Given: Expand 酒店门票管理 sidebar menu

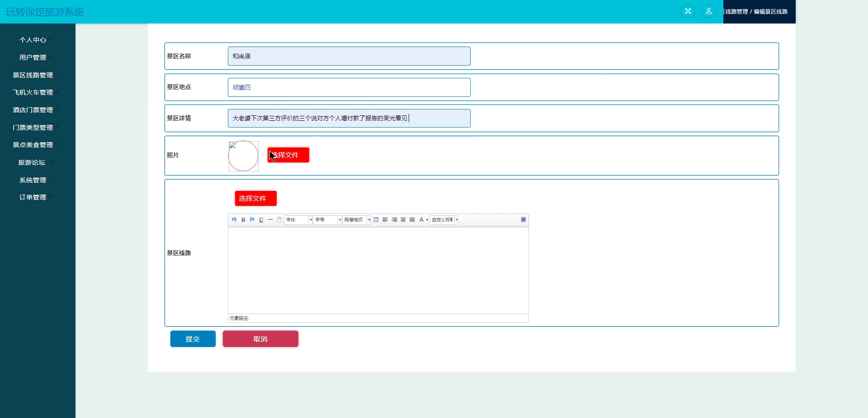Looking at the screenshot, I should point(33,110).
